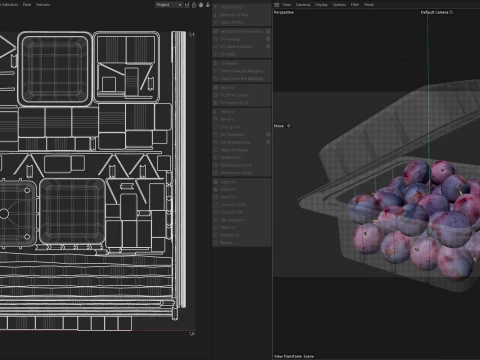Viewport: 480px width, 360px height.
Task: Click the UV Weld icon
Action: 216,54
